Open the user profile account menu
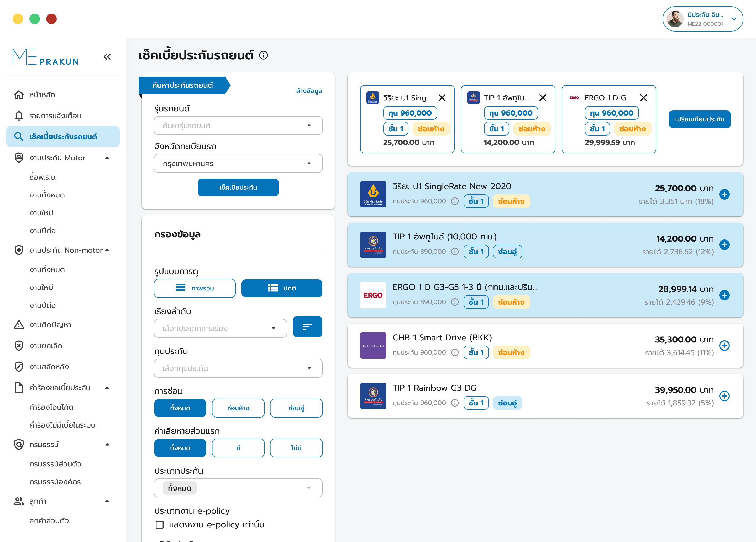 (x=702, y=19)
